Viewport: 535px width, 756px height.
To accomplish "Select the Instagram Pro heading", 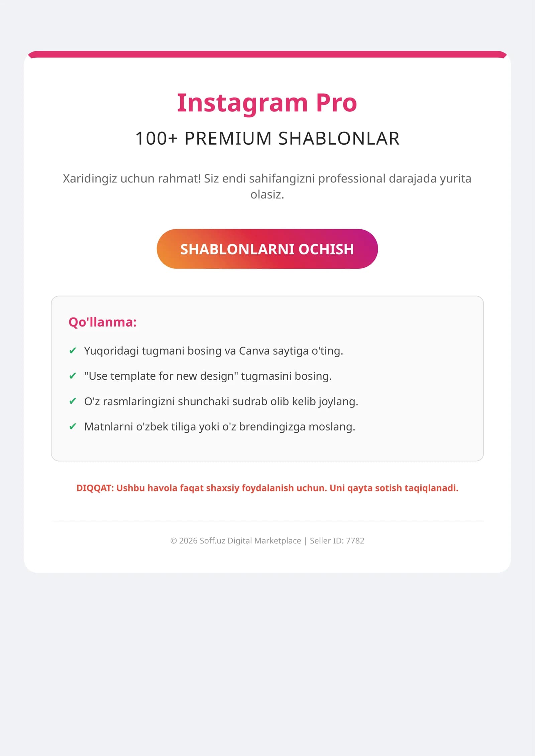I will coord(267,103).
